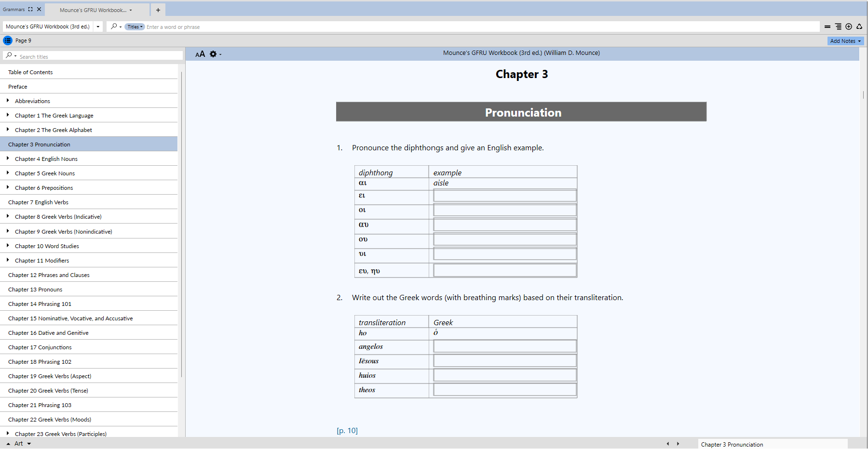Click the Greek answer box for theos
Viewport: 868px width, 449px height.
coord(505,390)
